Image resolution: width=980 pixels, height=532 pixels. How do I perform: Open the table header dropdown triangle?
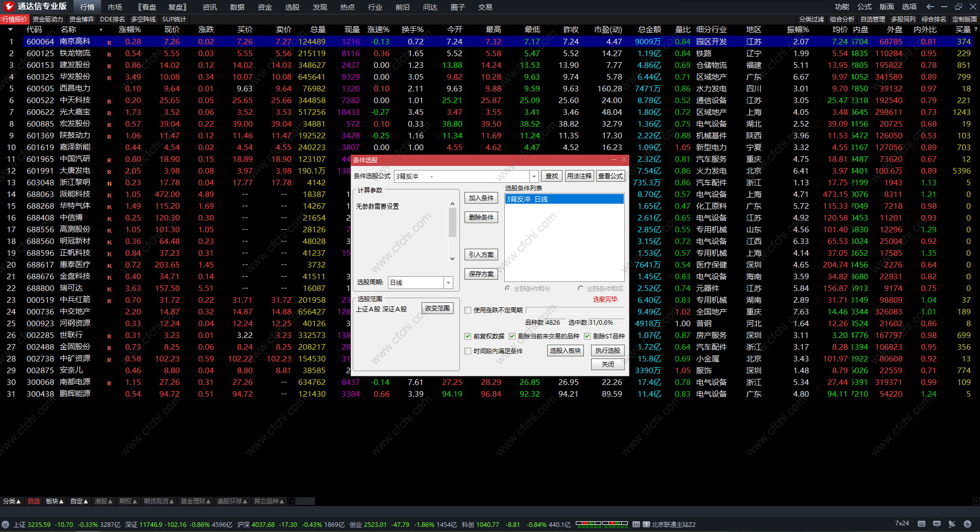point(10,30)
